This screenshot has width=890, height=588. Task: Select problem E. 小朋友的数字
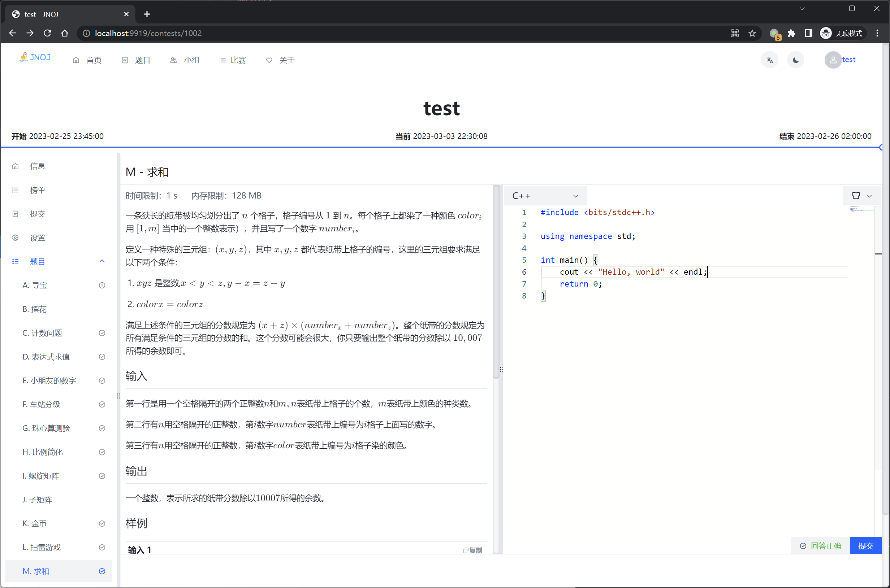pos(59,380)
